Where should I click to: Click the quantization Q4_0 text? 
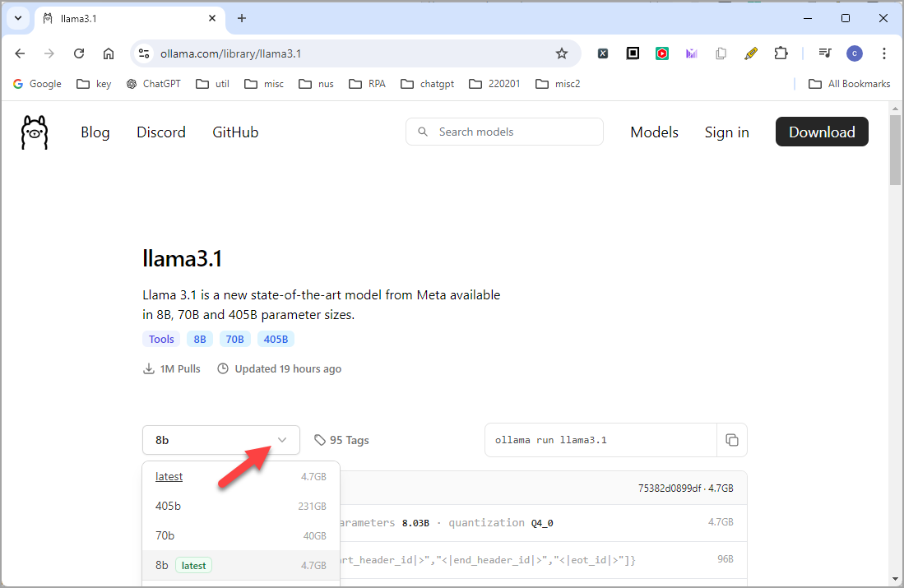501,523
